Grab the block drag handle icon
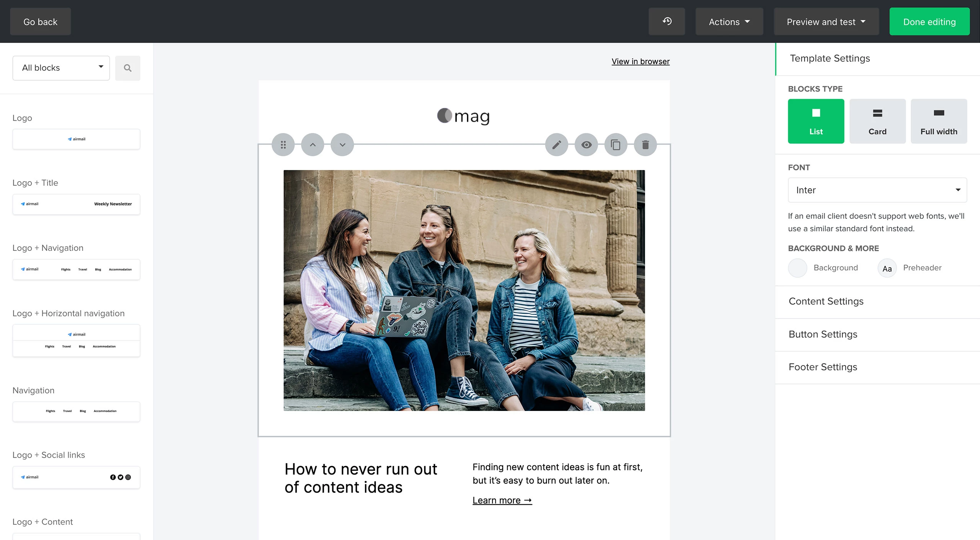 [x=283, y=144]
